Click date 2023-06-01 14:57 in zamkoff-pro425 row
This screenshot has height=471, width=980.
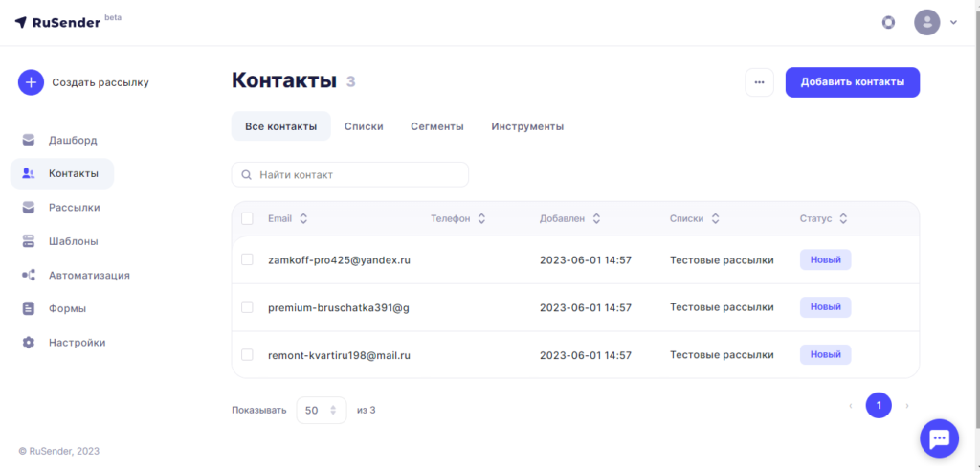[x=586, y=259]
